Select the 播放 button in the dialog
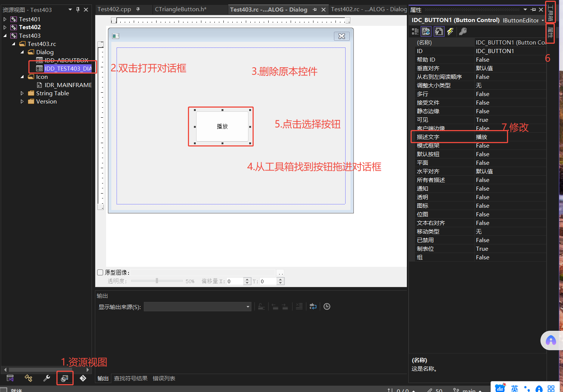This screenshot has width=563, height=392. click(222, 126)
